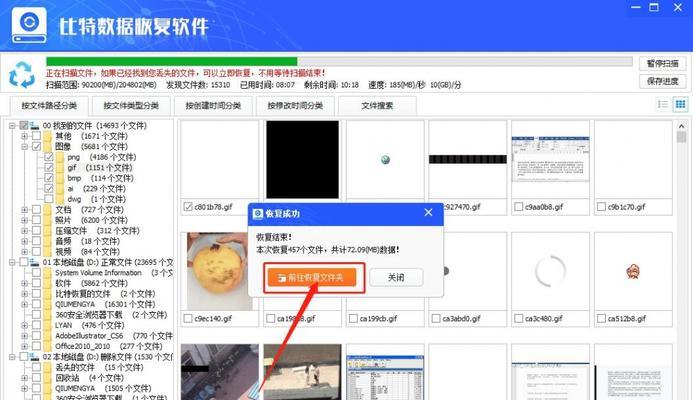Click the scrollbar up arrow
Image resolution: width=693 pixels, height=400 pixels.
(x=682, y=126)
